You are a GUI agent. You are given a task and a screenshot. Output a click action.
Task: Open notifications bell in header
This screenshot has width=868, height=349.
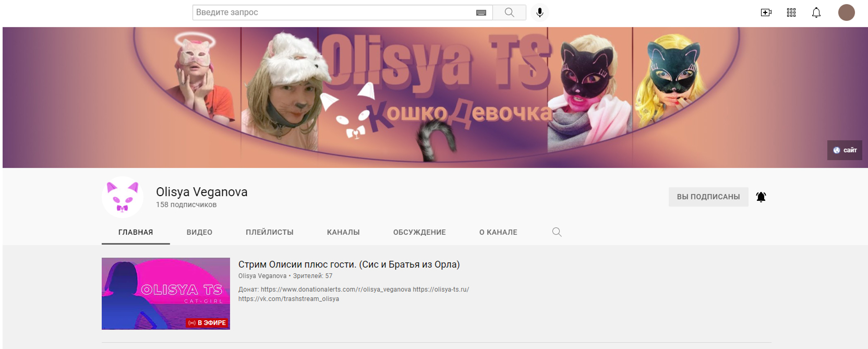(x=816, y=13)
